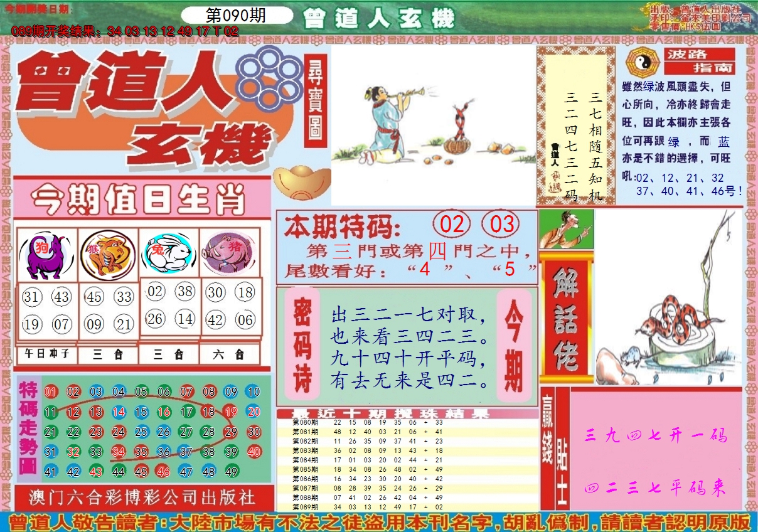Screen dimensions: 758x532
Task: Click the purple dog zodiac icon
Action: 47,255
